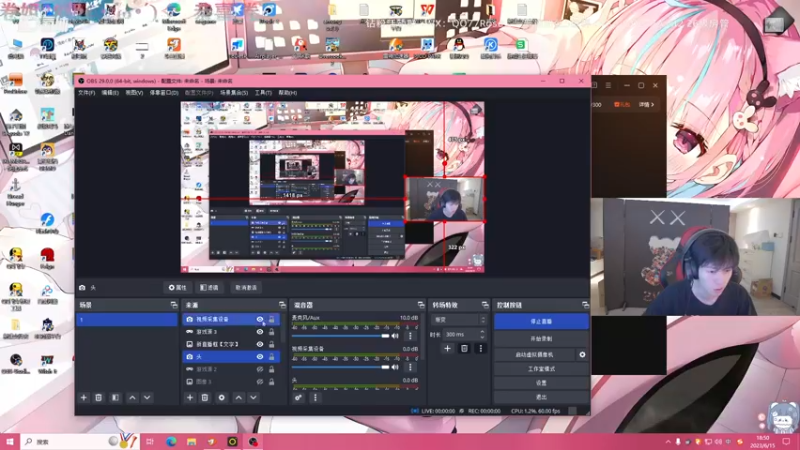800x450 pixels.
Task: Open the 停靠窗口(D) menu in OBS
Action: click(x=164, y=93)
